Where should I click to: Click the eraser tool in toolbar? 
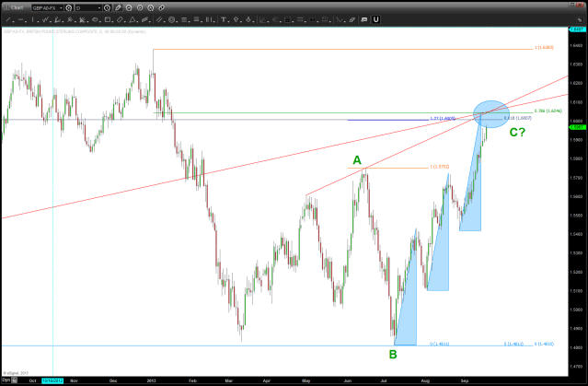click(x=352, y=20)
